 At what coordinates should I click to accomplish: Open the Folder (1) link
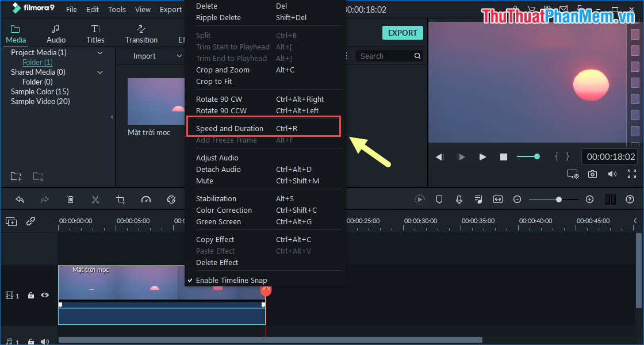coord(37,62)
